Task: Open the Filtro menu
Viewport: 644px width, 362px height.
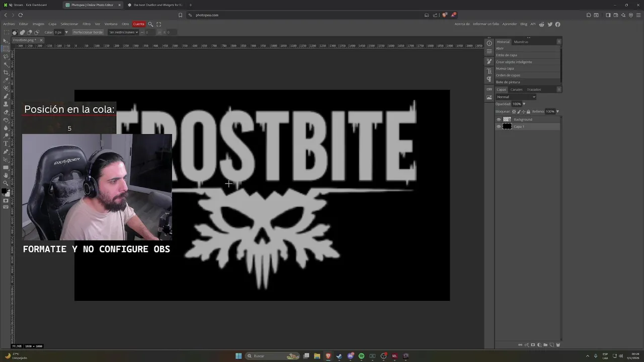Action: coord(87,24)
